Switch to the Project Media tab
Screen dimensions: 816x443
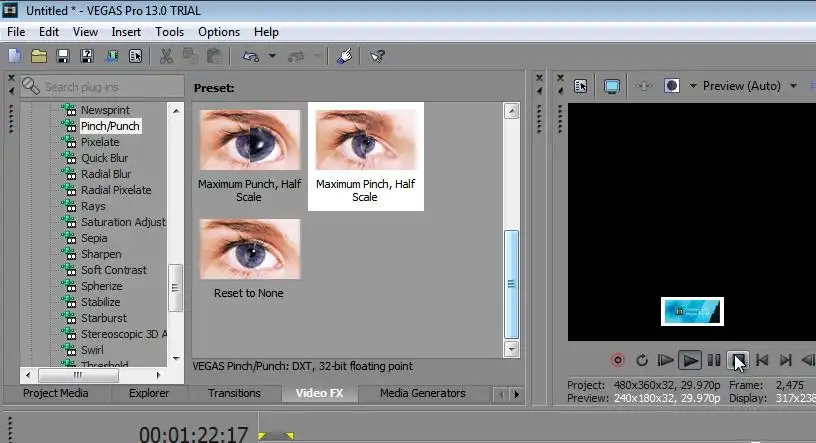tap(56, 393)
